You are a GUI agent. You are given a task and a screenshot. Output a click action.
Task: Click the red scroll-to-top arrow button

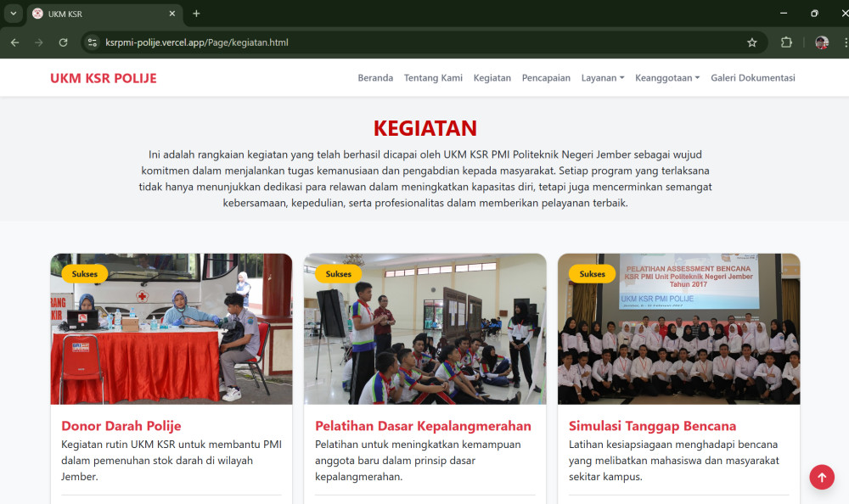tap(821, 477)
